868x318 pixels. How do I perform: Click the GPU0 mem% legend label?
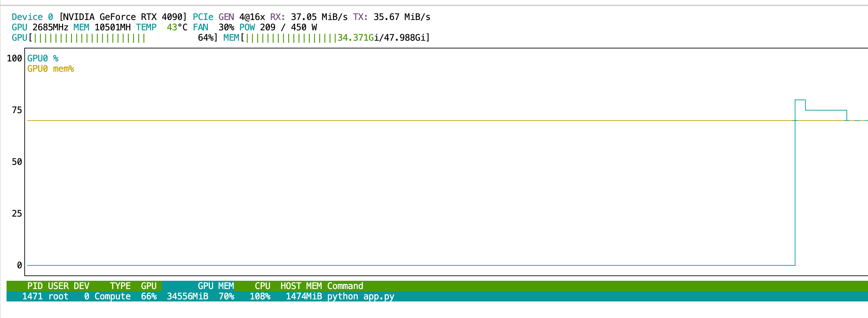50,69
